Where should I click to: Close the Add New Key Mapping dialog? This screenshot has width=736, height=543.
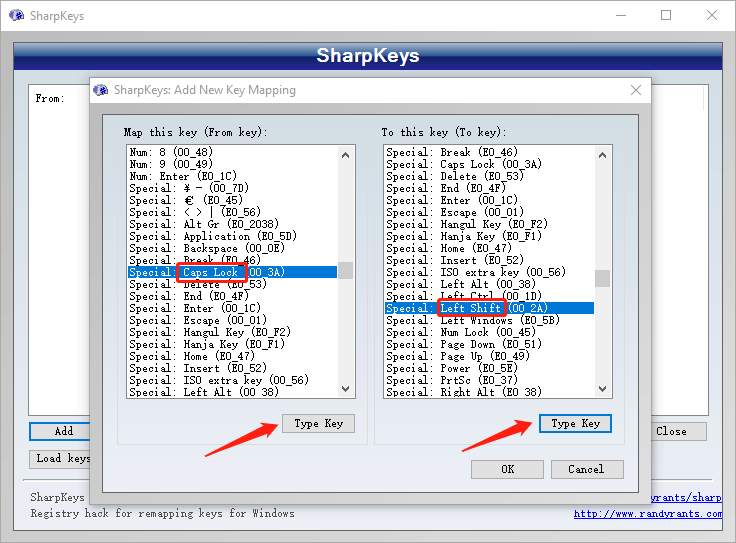636,90
